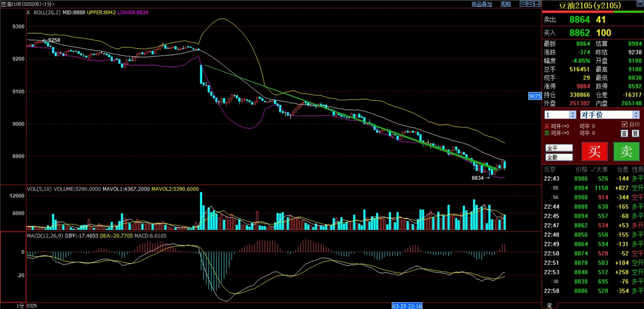Click the order quantity input field
The height and width of the screenshot is (309, 644).
557,115
